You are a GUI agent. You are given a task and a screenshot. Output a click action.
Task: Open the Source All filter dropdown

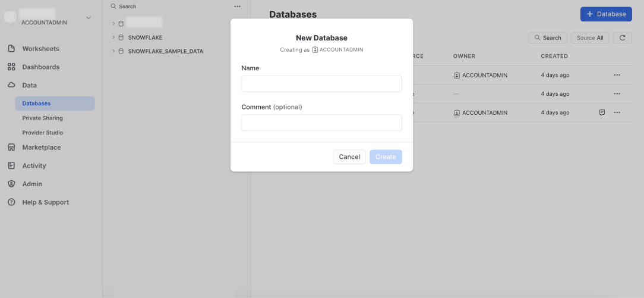click(590, 38)
